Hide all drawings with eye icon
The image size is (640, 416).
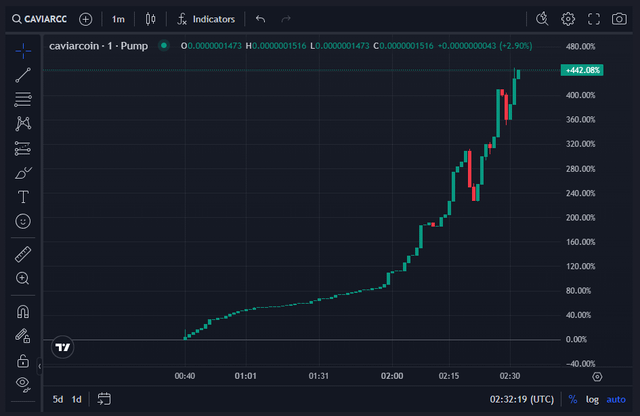(23, 384)
